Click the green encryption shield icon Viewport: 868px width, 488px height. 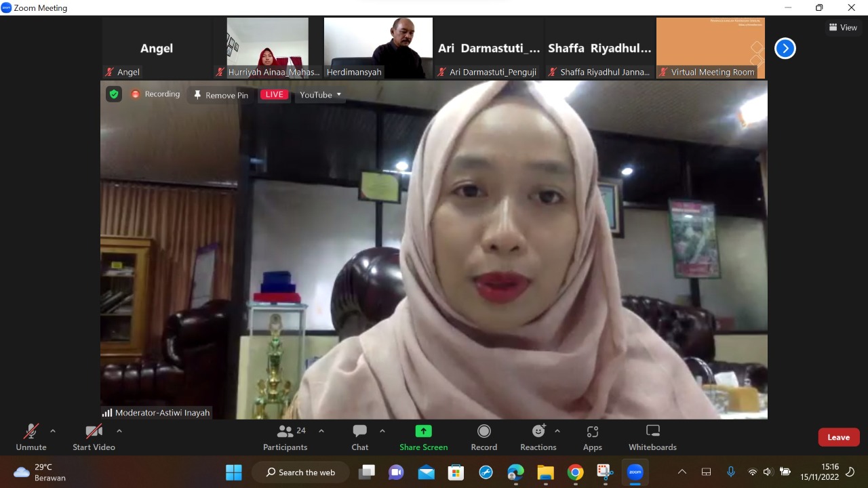(114, 94)
